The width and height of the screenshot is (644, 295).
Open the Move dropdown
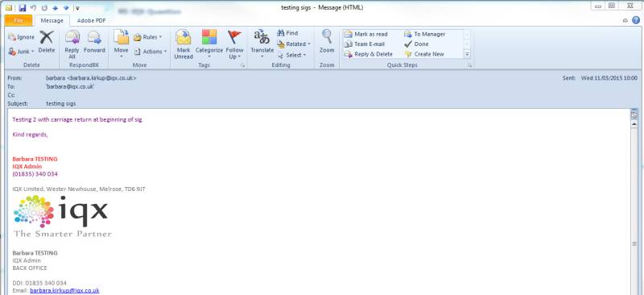122,44
